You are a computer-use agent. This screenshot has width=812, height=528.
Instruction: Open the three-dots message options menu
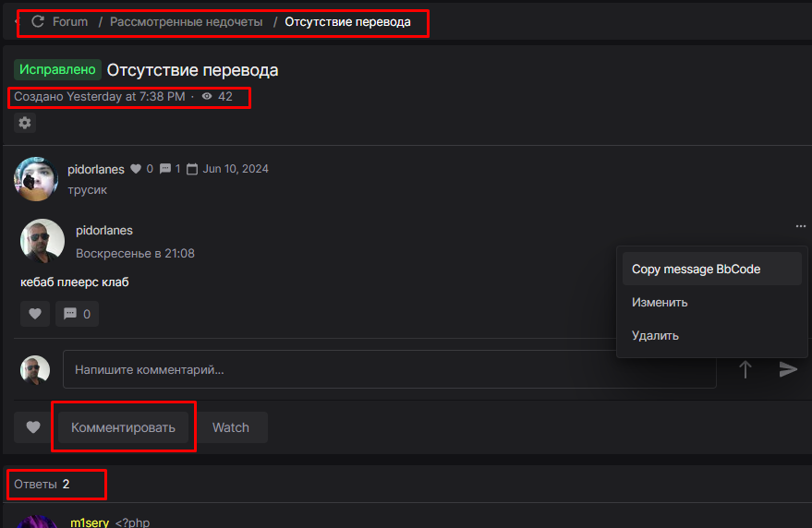coord(800,226)
